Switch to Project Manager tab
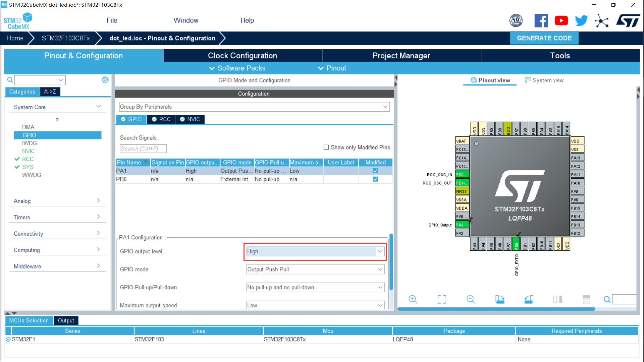Image resolution: width=644 pixels, height=362 pixels. (401, 56)
